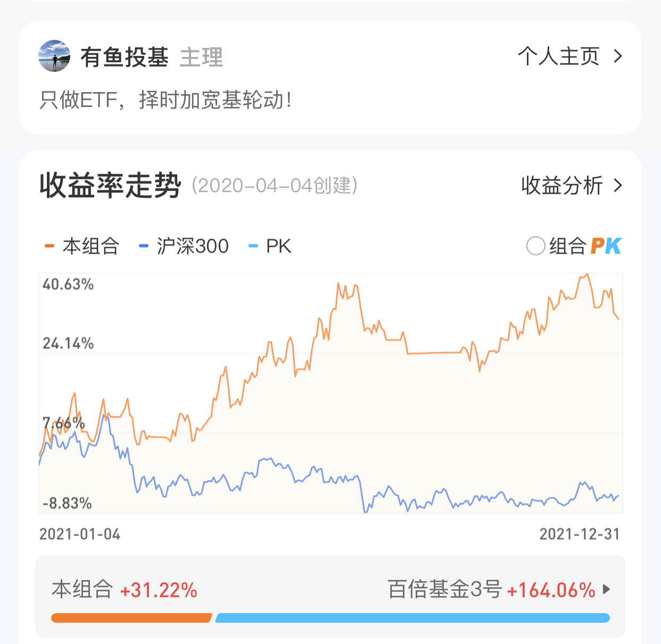Screen dimensions: 661x644
Task: Tap the blue 沪深300 legend marker
Action: tap(143, 246)
